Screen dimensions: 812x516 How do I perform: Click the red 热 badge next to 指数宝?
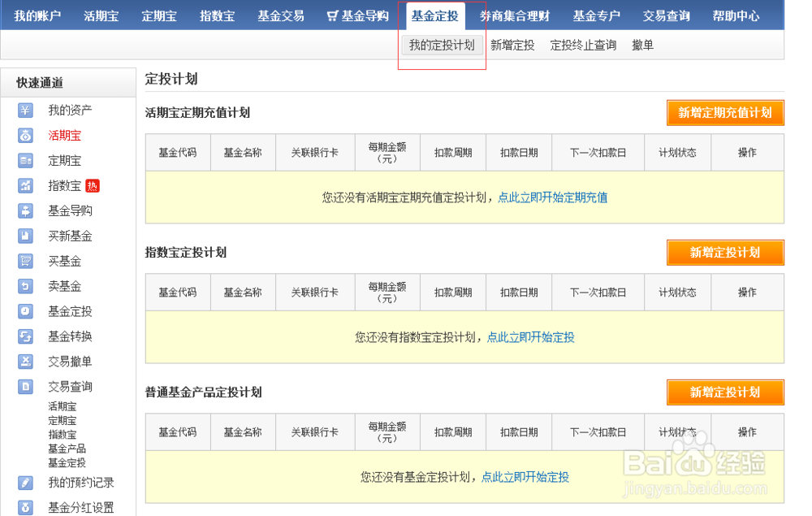click(93, 185)
